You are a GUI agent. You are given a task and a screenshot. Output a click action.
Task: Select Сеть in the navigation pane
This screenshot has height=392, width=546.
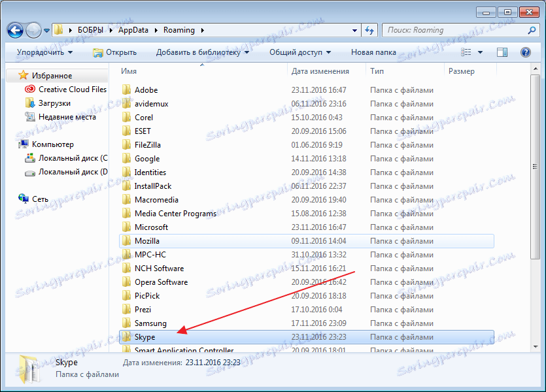[40, 199]
